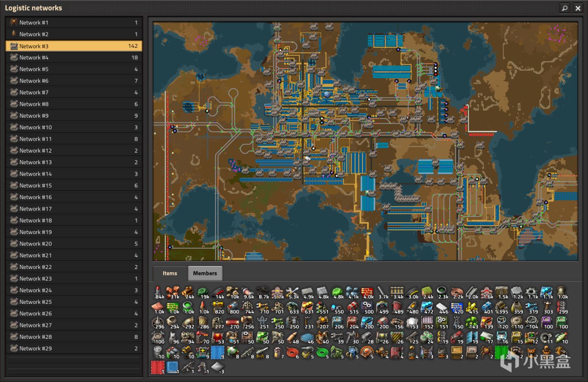Image resolution: width=588 pixels, height=382 pixels.
Task: Click the hazard striped item showing 26
Action: click(397, 337)
